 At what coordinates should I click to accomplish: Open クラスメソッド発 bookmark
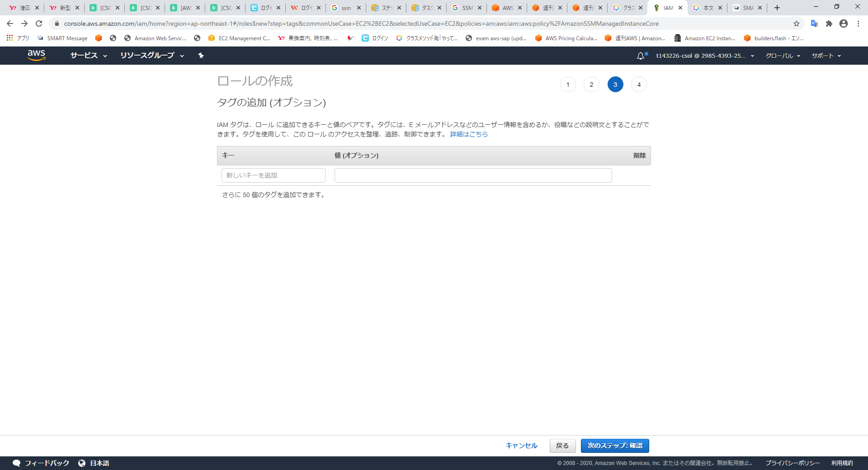tap(427, 38)
